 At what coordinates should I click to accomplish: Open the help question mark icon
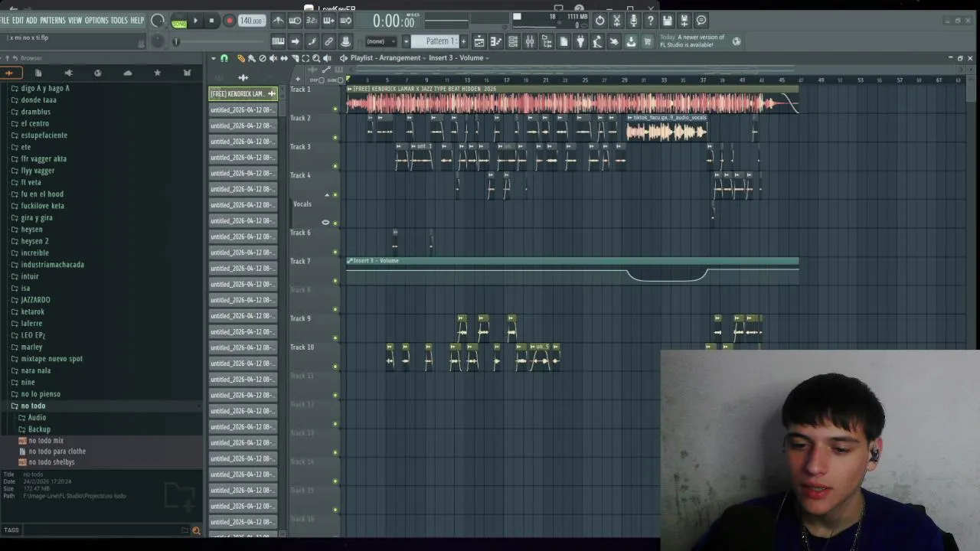coord(650,21)
